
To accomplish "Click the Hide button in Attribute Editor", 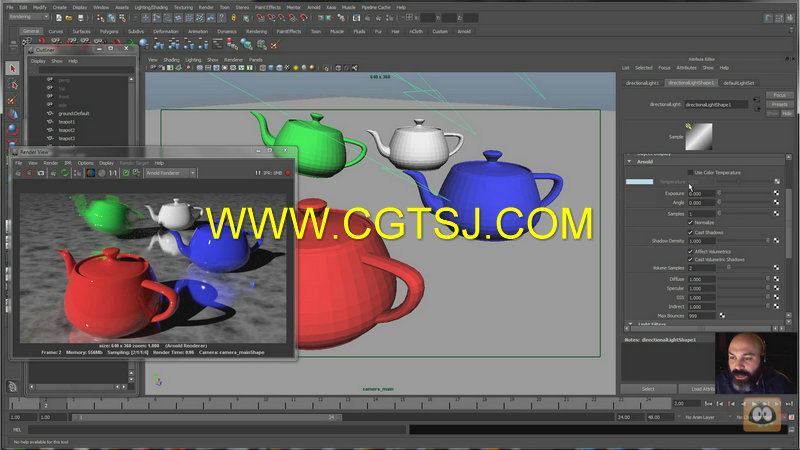I will pyautogui.click(x=787, y=113).
